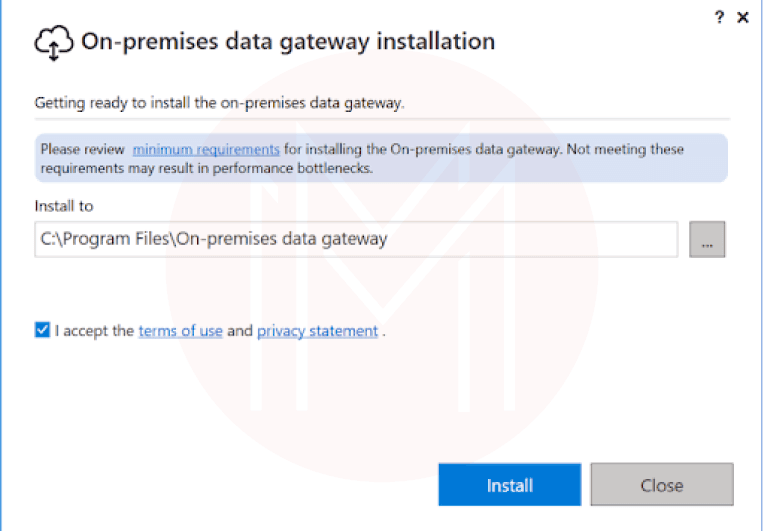Browse for folder with the ellipsis button

coord(707,240)
